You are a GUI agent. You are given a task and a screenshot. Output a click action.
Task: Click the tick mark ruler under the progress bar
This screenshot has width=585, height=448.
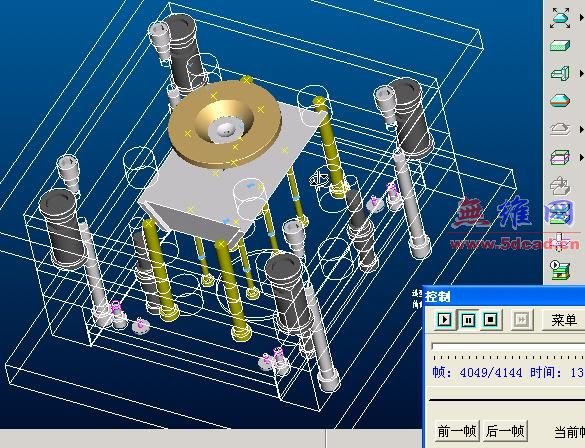pyautogui.click(x=508, y=357)
